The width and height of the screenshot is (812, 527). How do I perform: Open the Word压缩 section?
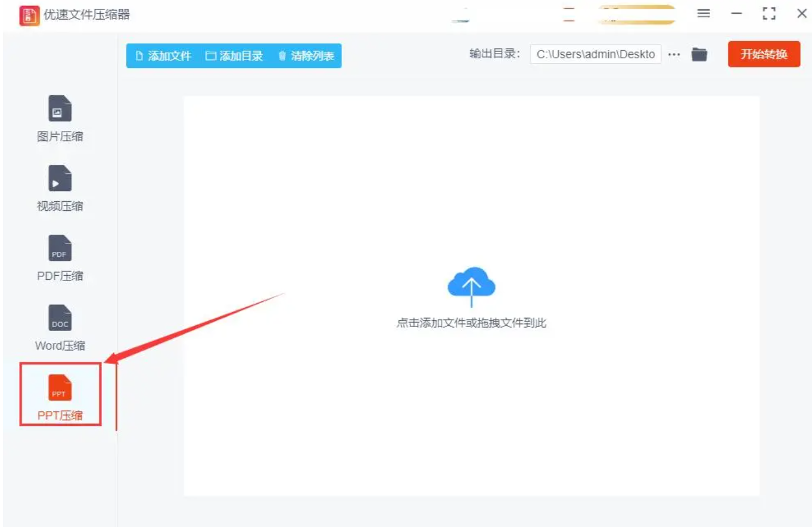[60, 328]
